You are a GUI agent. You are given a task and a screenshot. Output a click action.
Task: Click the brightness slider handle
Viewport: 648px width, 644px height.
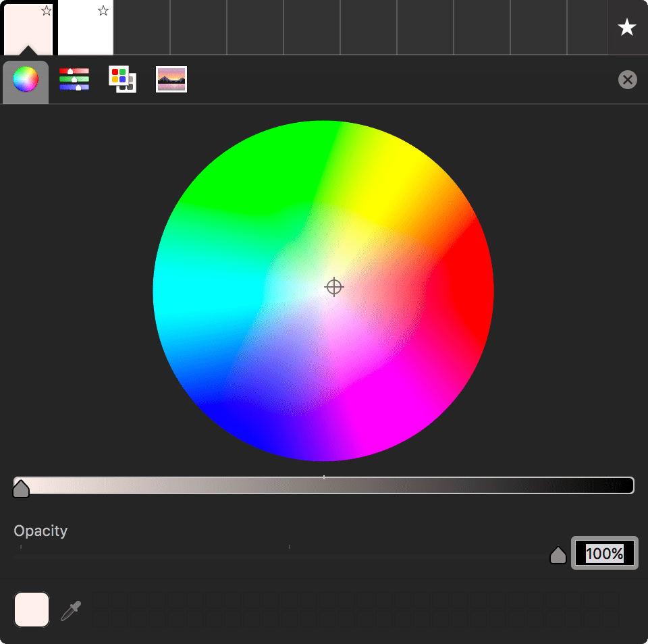pos(21,489)
